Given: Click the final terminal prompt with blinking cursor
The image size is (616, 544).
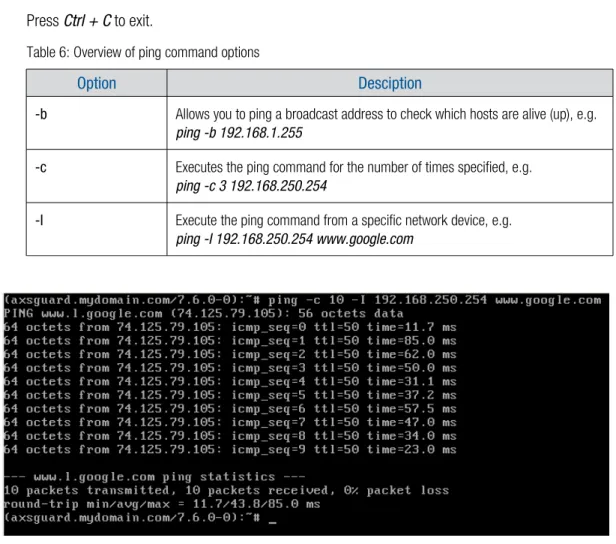Looking at the screenshot, I should tap(140, 518).
